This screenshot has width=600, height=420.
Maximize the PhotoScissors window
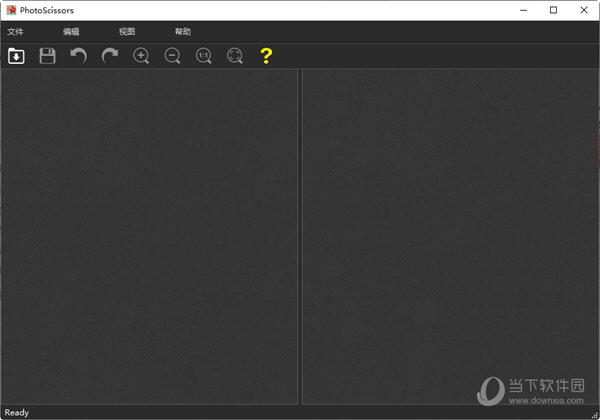(x=553, y=10)
